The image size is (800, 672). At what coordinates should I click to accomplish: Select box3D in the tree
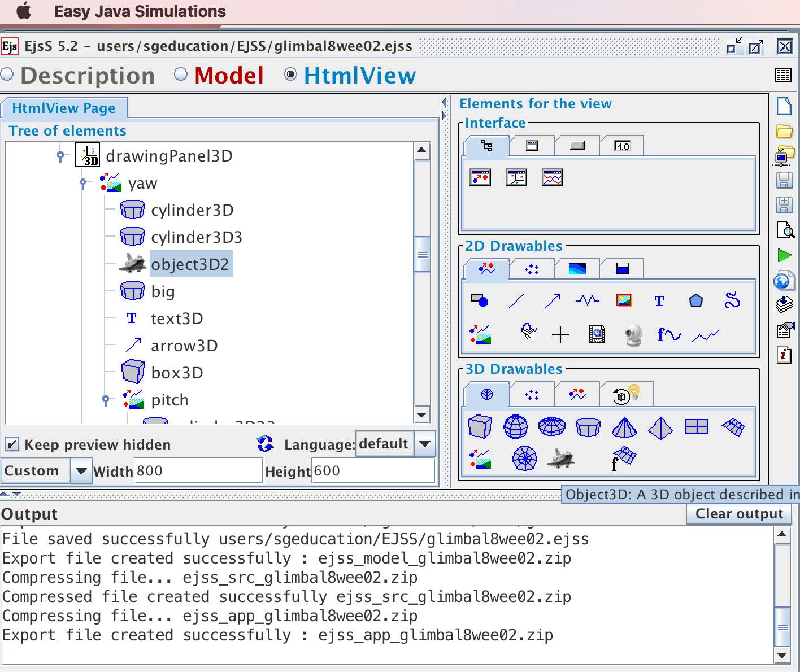click(177, 373)
